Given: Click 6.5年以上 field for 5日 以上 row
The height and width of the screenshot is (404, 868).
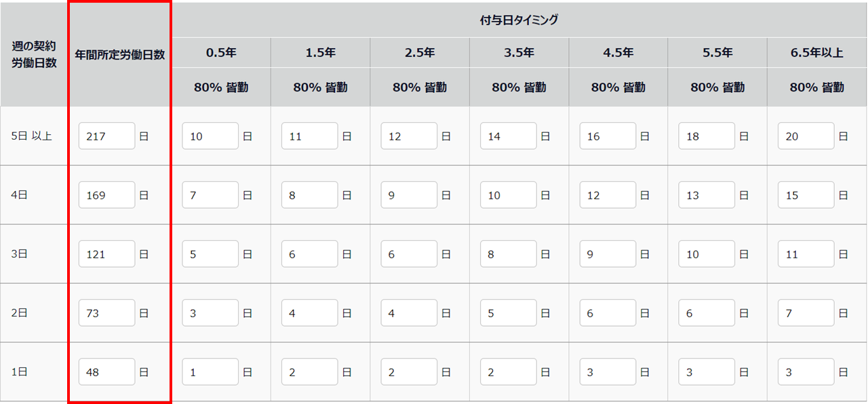Looking at the screenshot, I should click(806, 136).
